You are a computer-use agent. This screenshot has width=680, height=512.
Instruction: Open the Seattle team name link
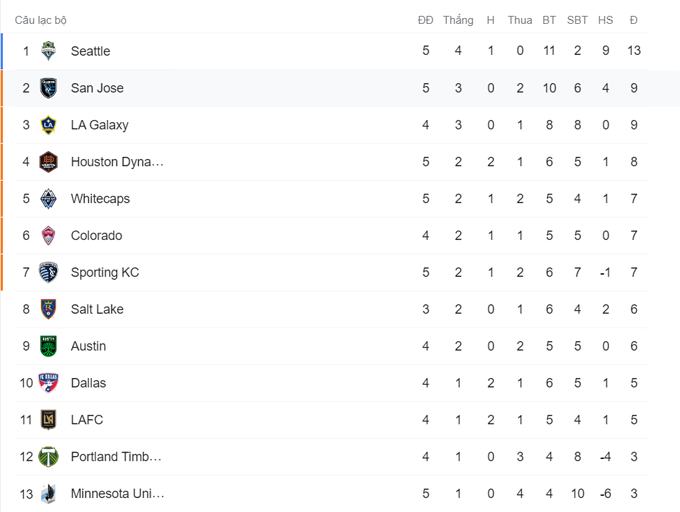click(x=90, y=51)
